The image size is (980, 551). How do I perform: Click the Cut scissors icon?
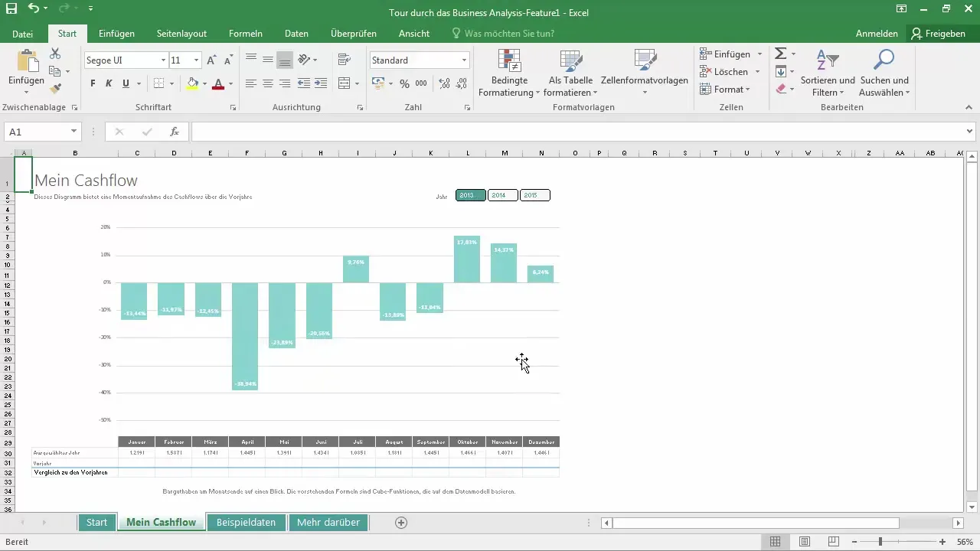point(55,54)
